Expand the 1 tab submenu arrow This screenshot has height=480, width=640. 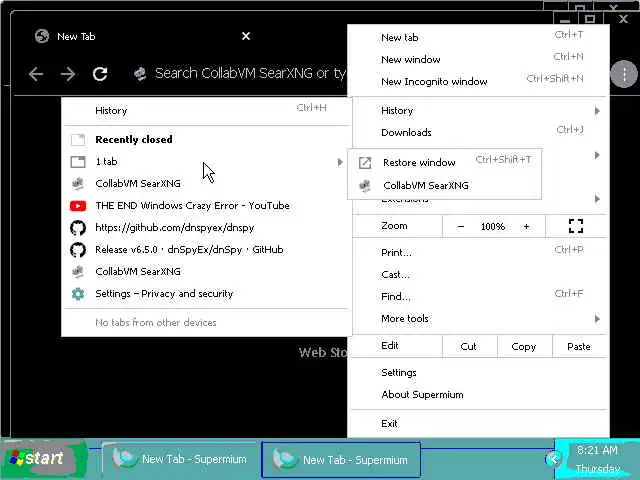pos(340,162)
